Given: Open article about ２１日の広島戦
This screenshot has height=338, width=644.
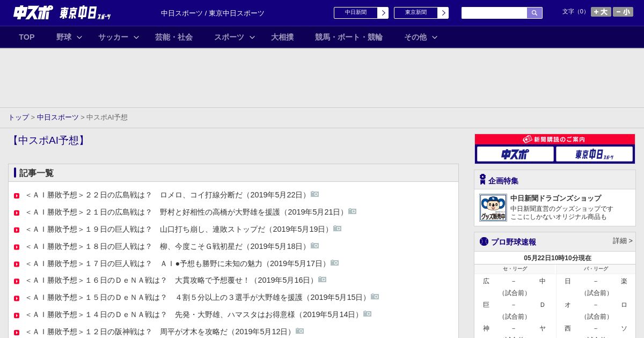Looking at the screenshot, I should (186, 212).
